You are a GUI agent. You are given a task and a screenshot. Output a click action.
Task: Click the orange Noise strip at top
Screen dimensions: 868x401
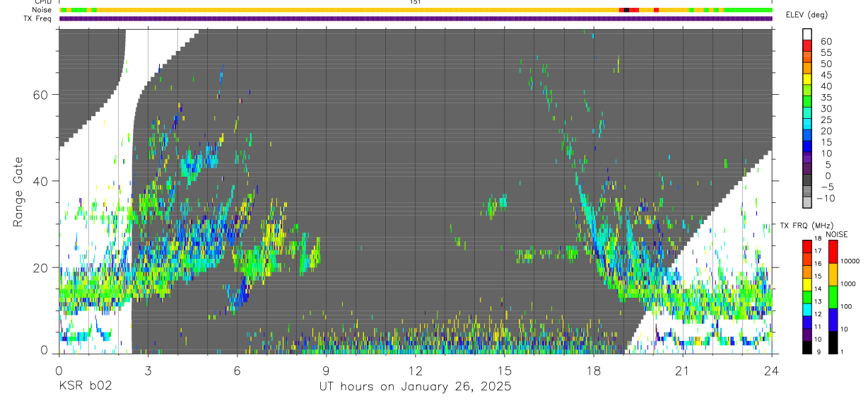pyautogui.click(x=416, y=10)
